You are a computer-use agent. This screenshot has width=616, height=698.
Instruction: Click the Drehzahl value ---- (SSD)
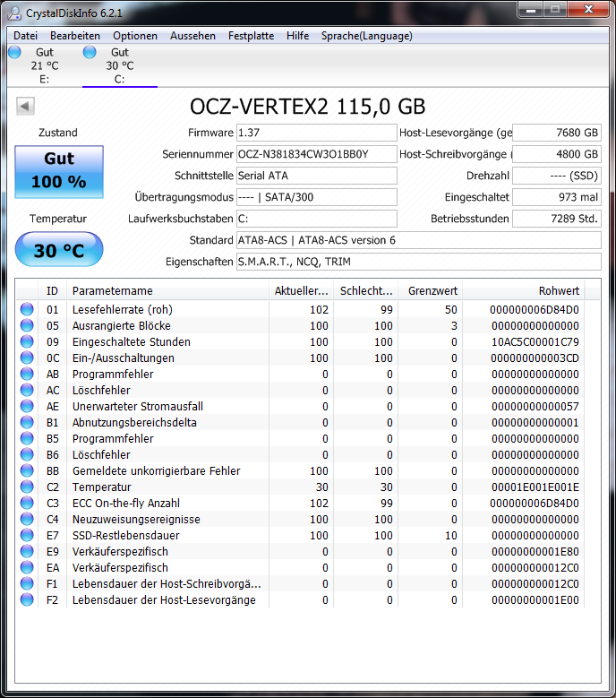(x=557, y=176)
